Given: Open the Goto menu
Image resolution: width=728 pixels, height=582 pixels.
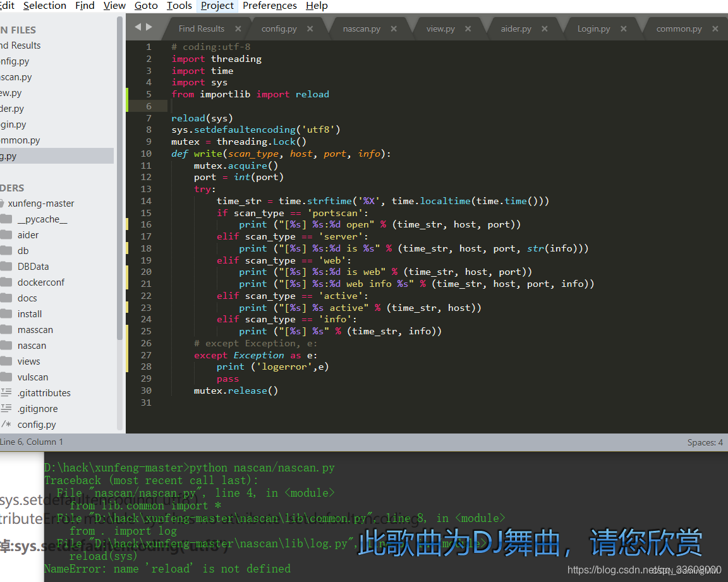Looking at the screenshot, I should [x=146, y=6].
